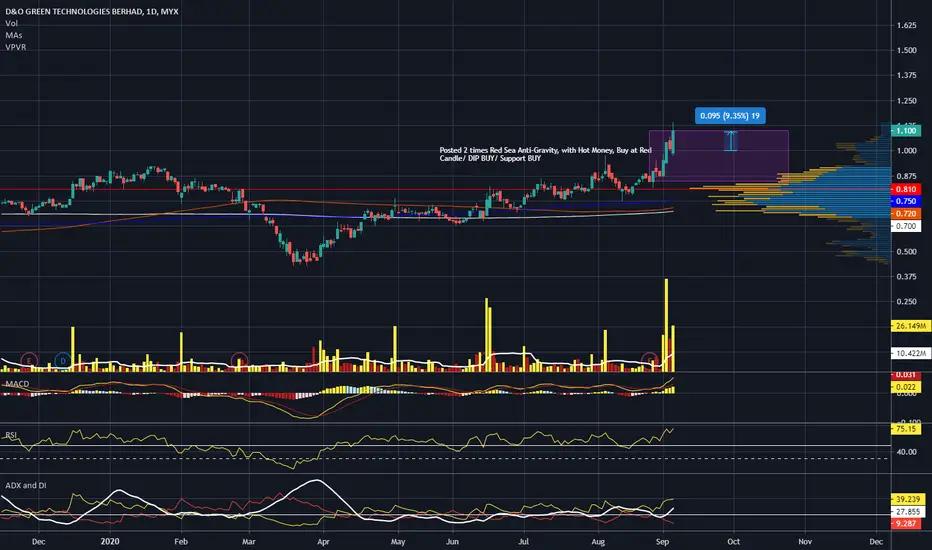Click the 0.095 (9.35%) 19 measurement label

tap(730, 116)
